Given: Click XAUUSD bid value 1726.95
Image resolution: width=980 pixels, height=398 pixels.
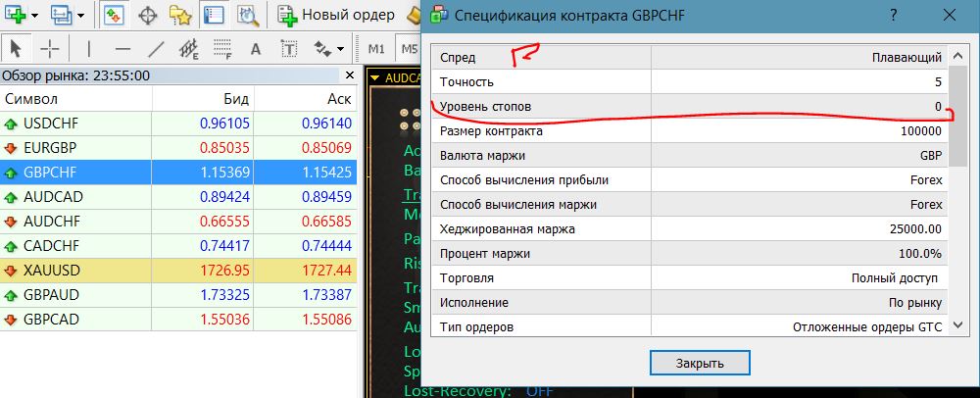Looking at the screenshot, I should coord(225,272).
